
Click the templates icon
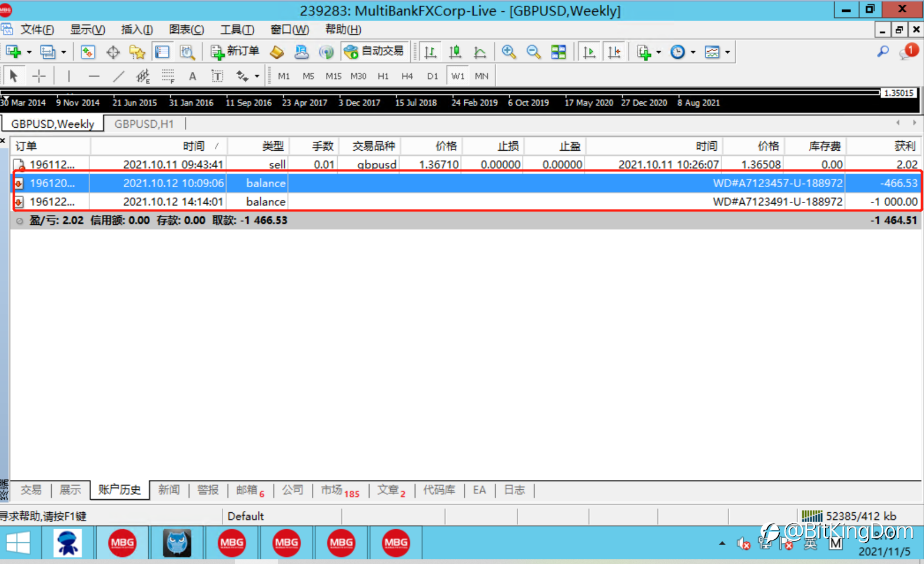[712, 52]
